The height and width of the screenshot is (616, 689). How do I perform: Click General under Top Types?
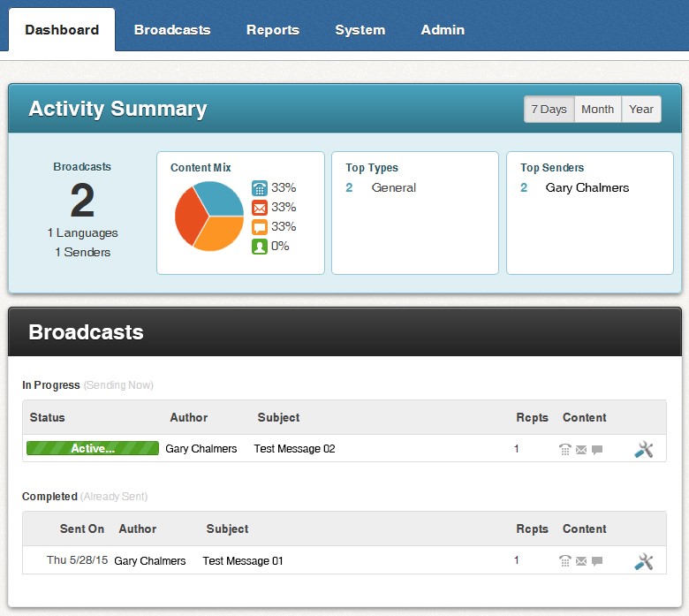394,187
